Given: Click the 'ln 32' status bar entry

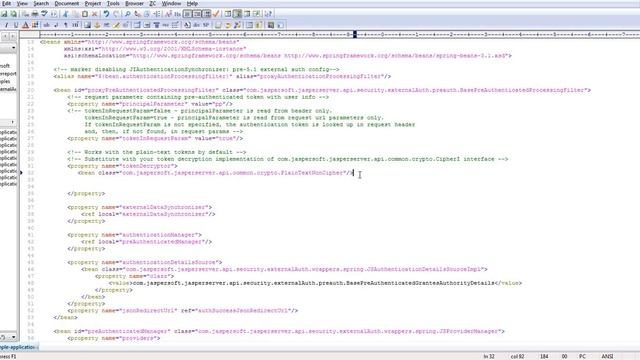Looking at the screenshot, I should point(489,356).
